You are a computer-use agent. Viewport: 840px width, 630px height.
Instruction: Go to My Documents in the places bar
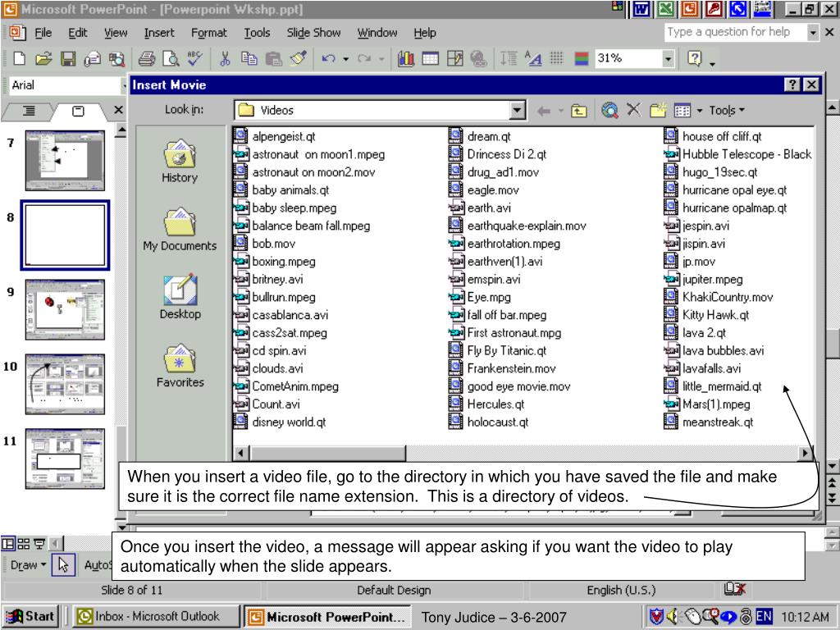180,230
